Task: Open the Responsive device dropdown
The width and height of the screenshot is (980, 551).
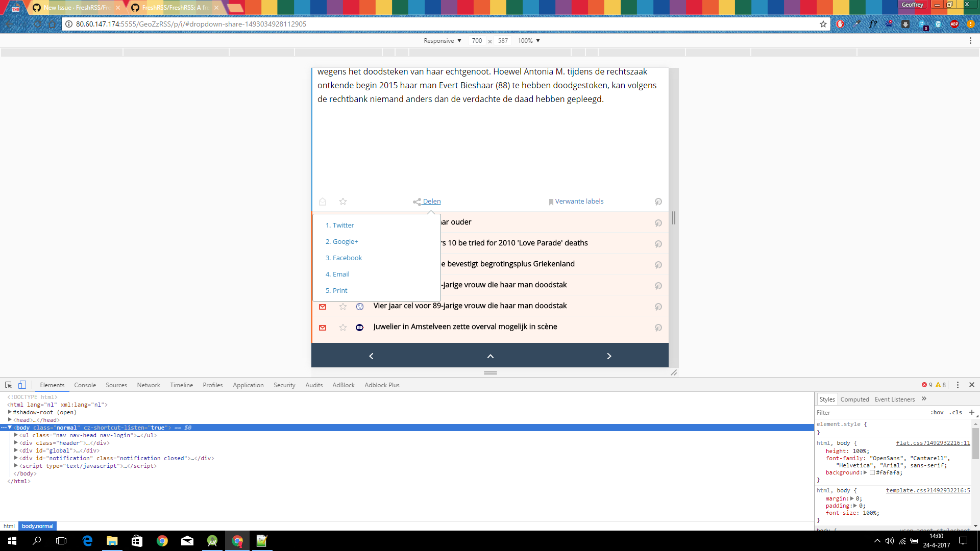Action: coord(442,41)
